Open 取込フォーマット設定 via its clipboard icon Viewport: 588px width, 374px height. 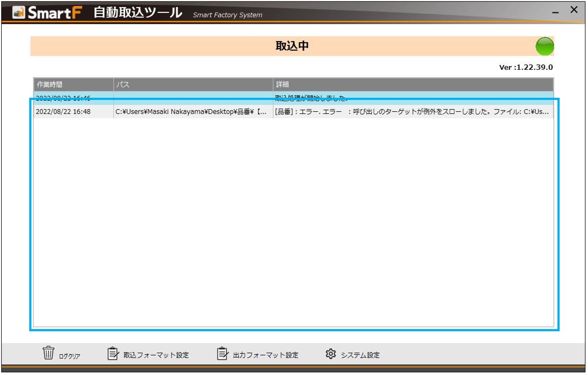(113, 354)
